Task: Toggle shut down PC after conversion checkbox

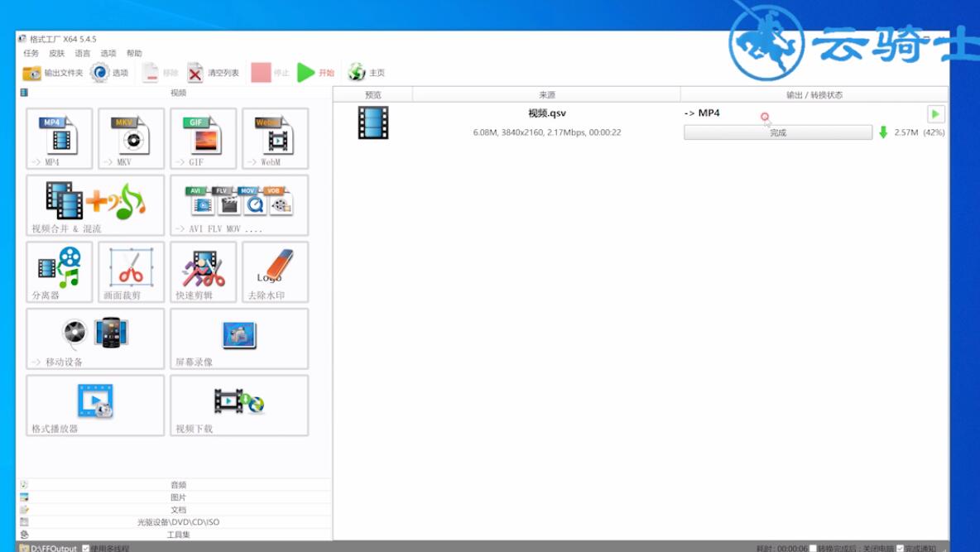Action: [x=813, y=548]
